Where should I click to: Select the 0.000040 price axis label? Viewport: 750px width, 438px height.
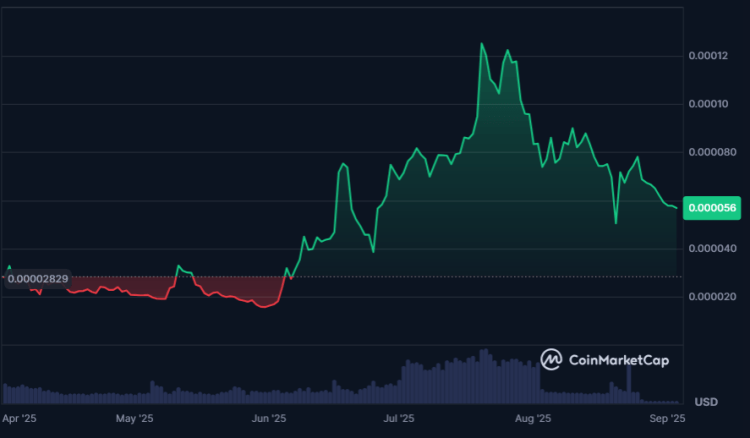(x=712, y=249)
